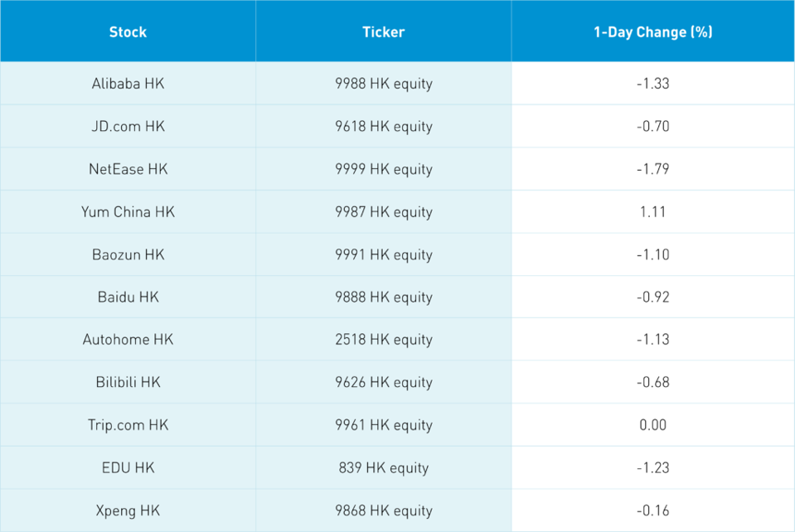Select the Alibaba HK stock cell
795x532 pixels.
point(128,84)
